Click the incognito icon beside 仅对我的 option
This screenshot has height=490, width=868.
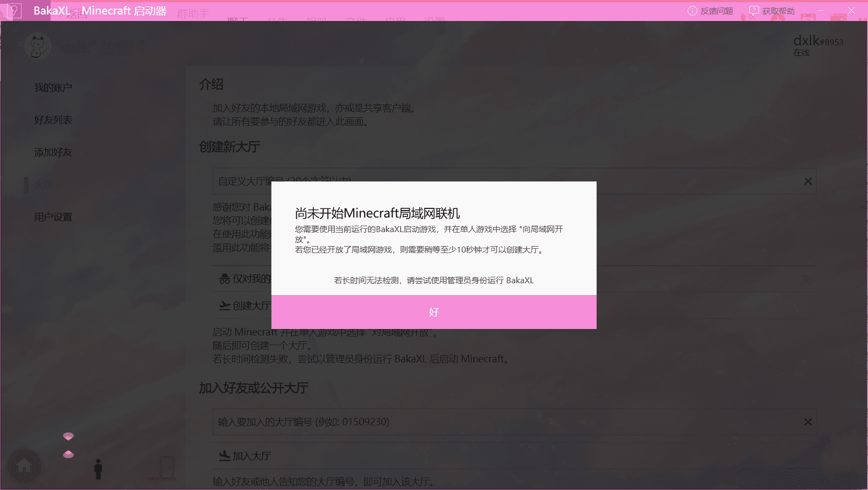(225, 278)
